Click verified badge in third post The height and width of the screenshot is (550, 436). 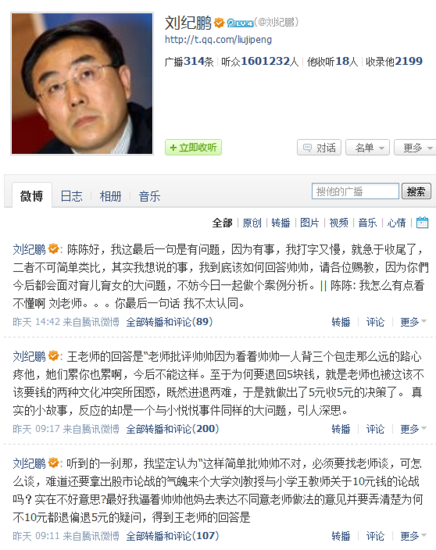[x=53, y=463]
